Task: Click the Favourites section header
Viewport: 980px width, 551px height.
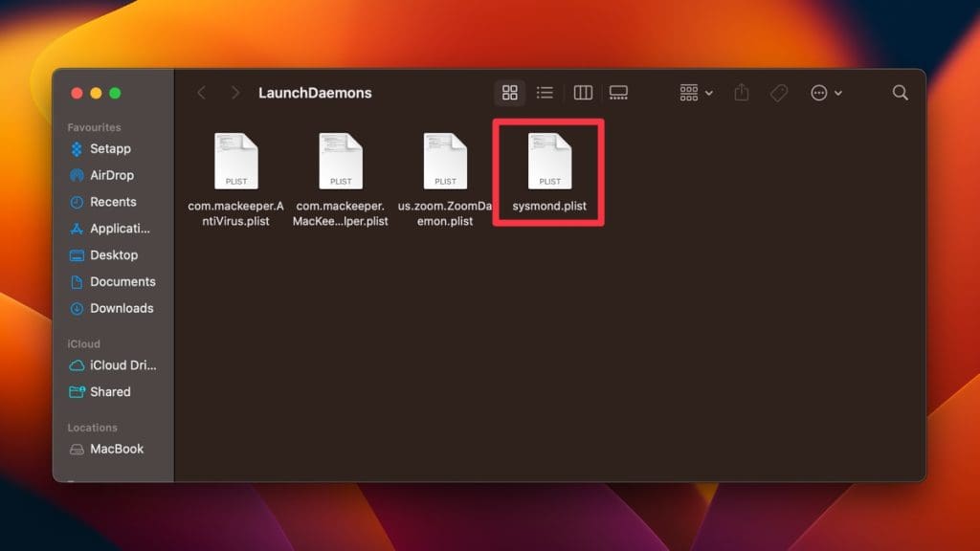Action: (x=95, y=127)
